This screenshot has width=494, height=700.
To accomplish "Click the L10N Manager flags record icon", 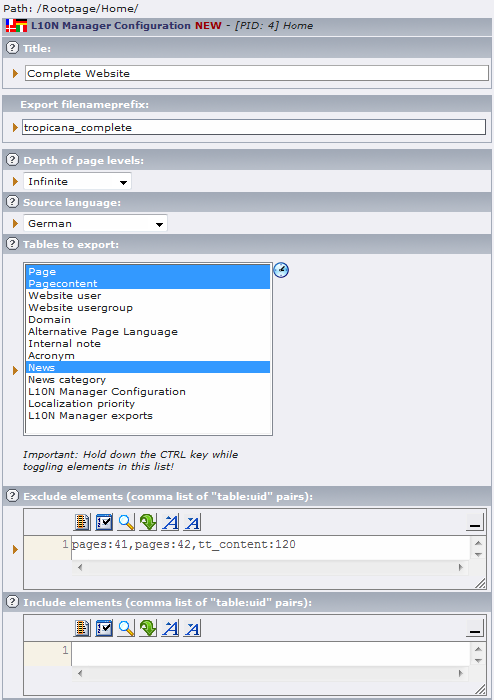I will (17, 25).
